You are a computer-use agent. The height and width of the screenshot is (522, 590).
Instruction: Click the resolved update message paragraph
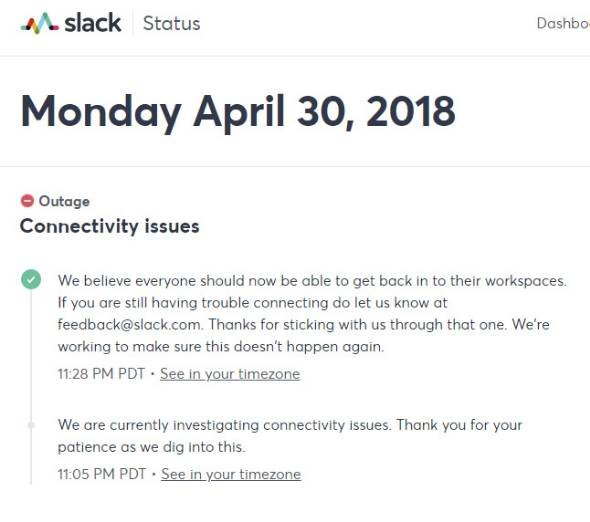coord(312,314)
